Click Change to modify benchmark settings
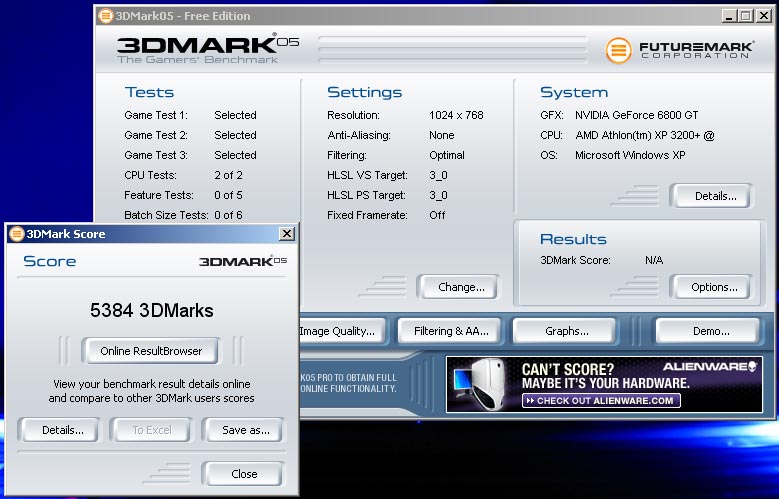This screenshot has height=499, width=779. (x=461, y=287)
